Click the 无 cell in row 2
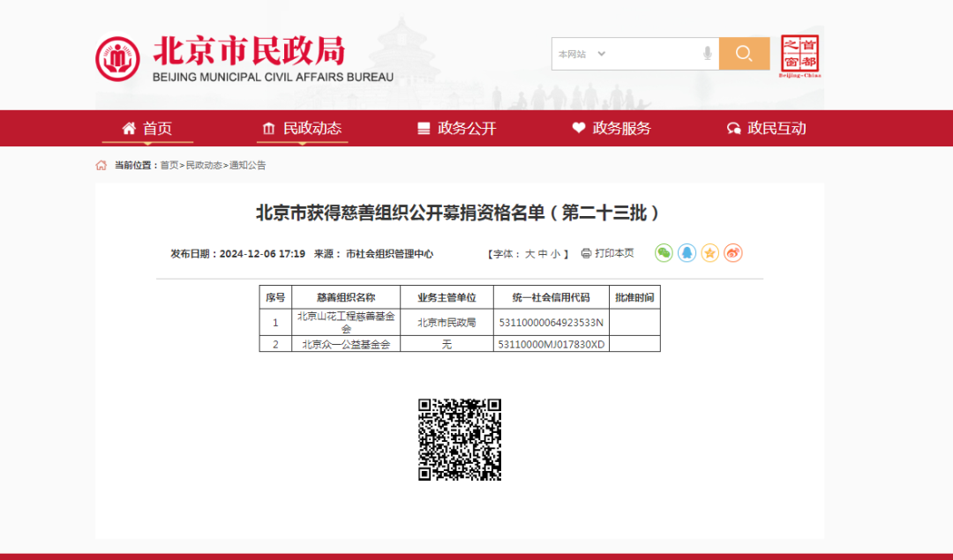Image resolution: width=953 pixels, height=560 pixels. pos(446,345)
